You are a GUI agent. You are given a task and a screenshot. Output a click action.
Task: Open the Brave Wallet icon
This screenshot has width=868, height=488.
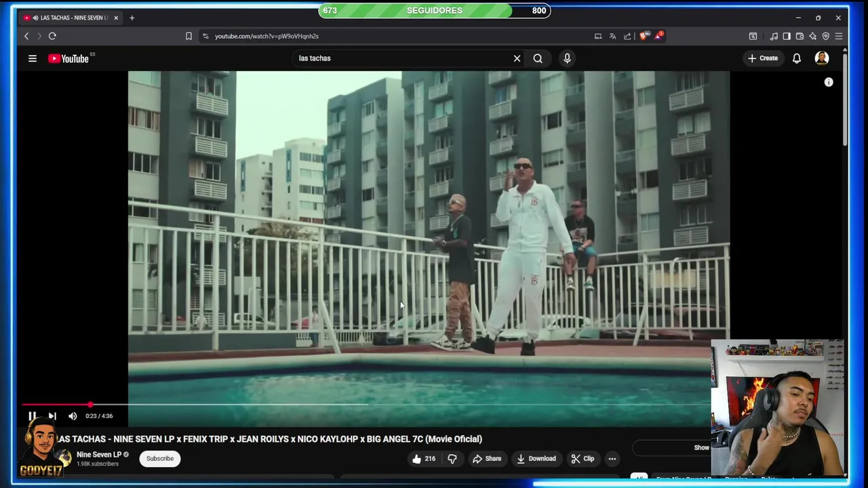[800, 36]
